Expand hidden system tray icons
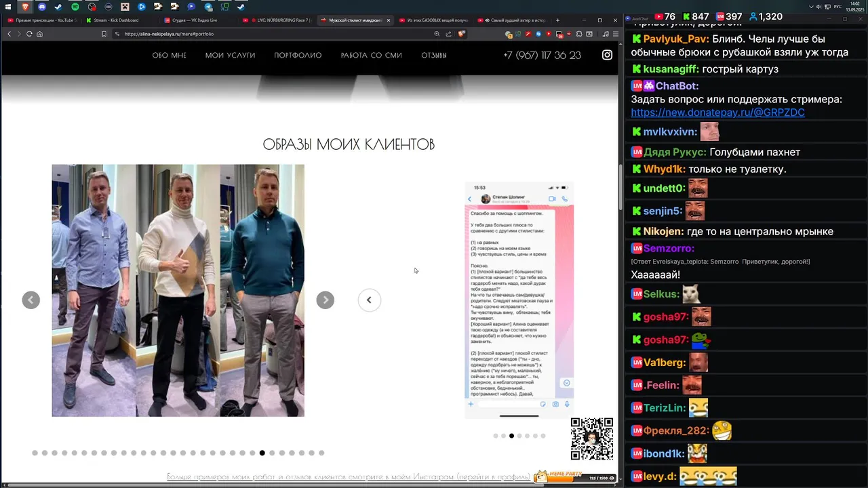Image resolution: width=868 pixels, height=488 pixels. [x=812, y=7]
